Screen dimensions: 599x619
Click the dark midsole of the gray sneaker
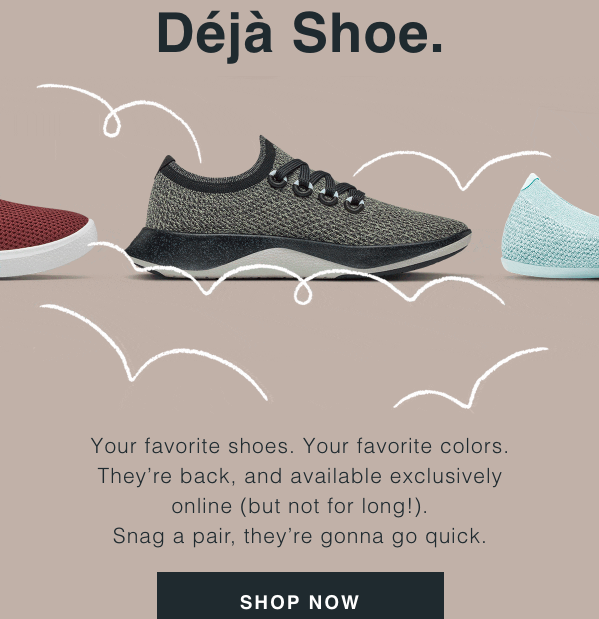coord(292,251)
